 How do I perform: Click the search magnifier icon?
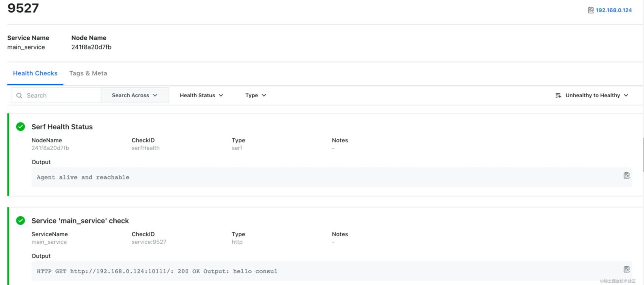pyautogui.click(x=19, y=96)
